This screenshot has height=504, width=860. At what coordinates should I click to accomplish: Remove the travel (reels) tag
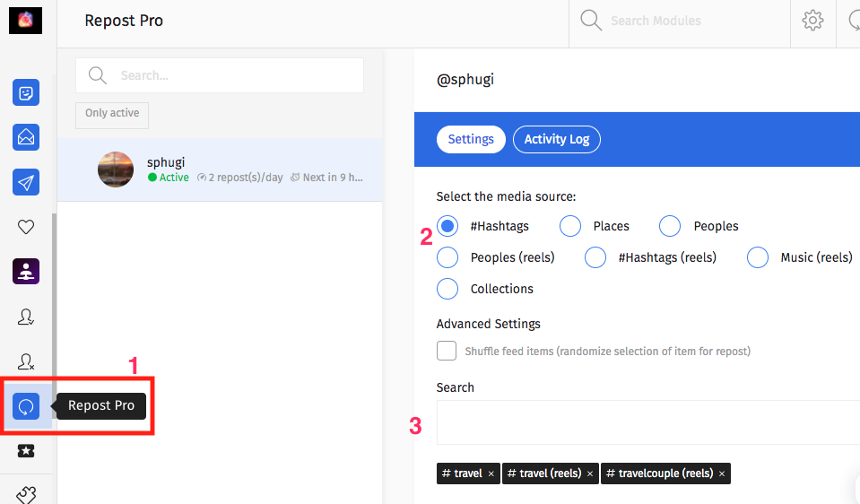tap(589, 474)
